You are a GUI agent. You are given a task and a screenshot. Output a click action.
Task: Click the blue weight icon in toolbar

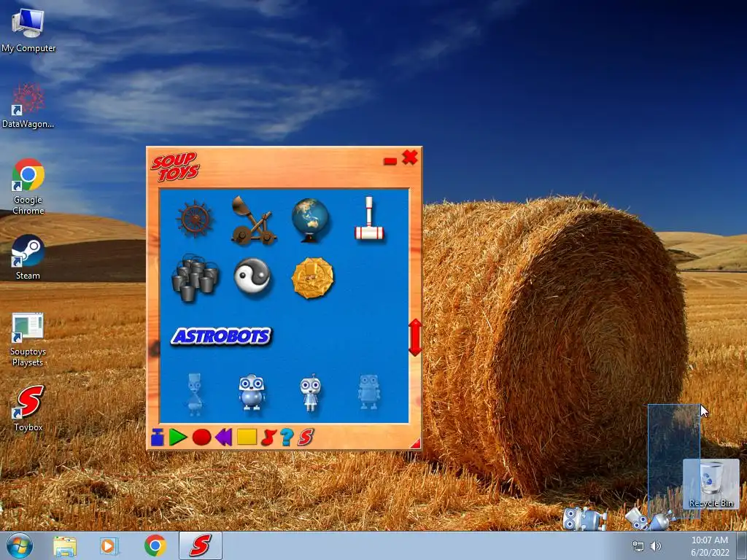pos(158,437)
